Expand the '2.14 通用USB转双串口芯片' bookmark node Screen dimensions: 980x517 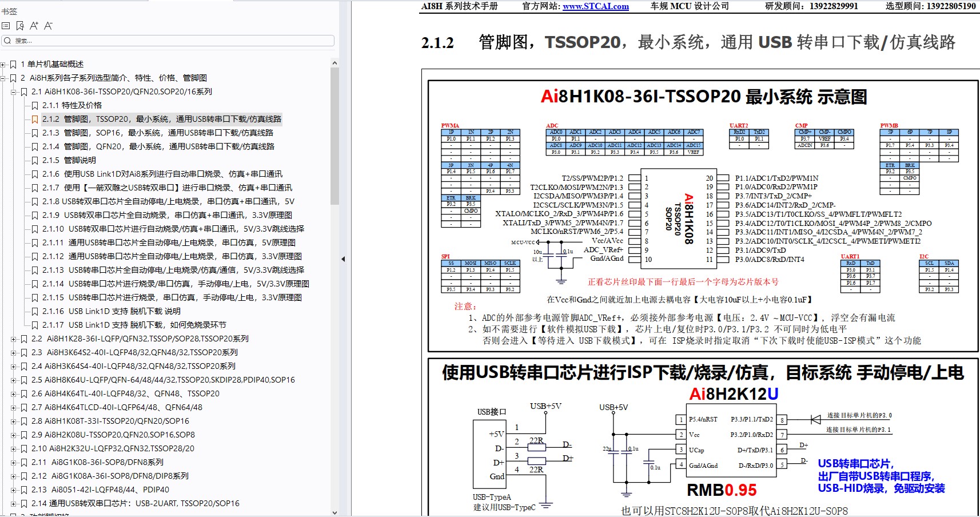[14, 504]
